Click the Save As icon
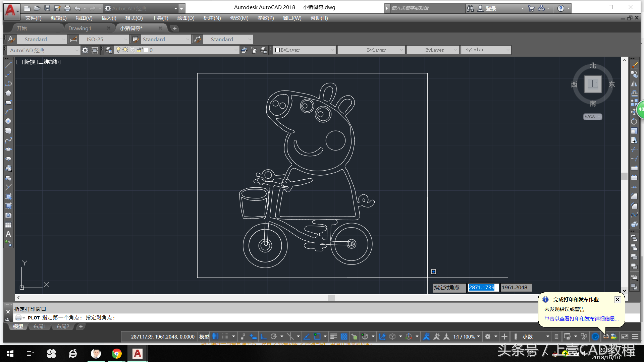 57,8
